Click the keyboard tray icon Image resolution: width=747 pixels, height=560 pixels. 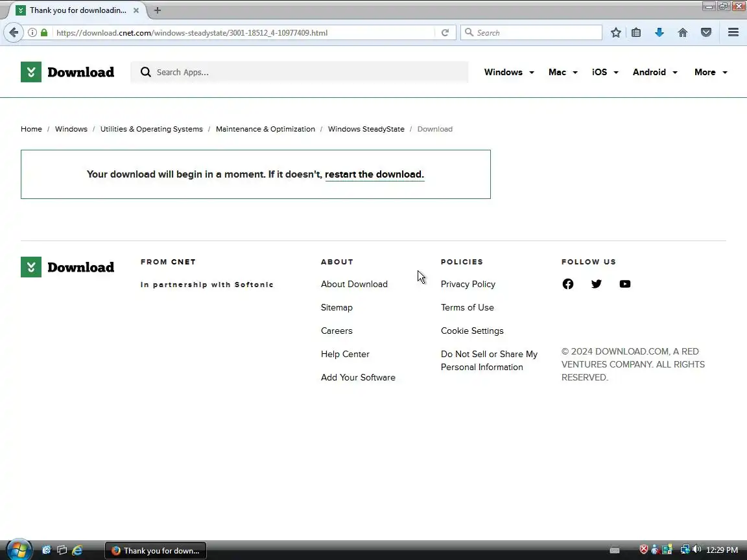[x=615, y=550]
